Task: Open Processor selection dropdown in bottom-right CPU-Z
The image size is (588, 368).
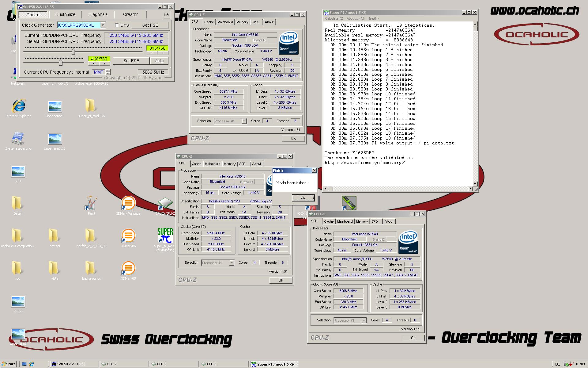Action: 364,320
